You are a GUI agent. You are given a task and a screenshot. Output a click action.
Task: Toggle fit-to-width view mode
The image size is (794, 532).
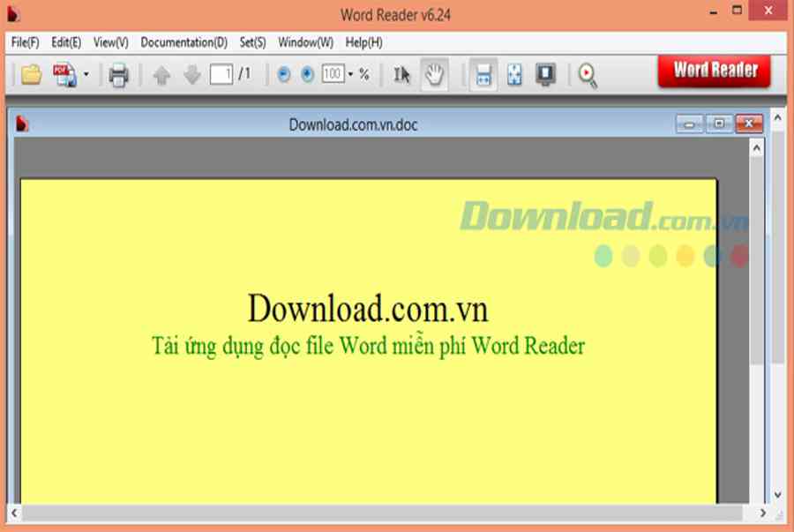click(x=483, y=75)
